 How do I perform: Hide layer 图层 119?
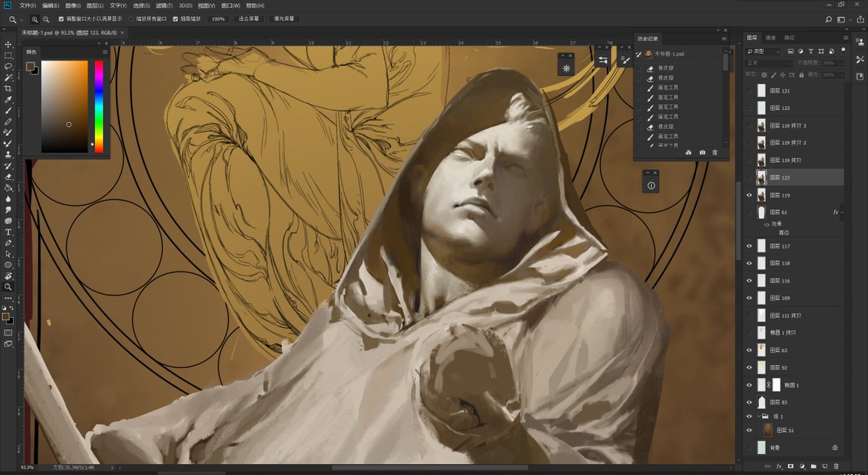coord(749,195)
